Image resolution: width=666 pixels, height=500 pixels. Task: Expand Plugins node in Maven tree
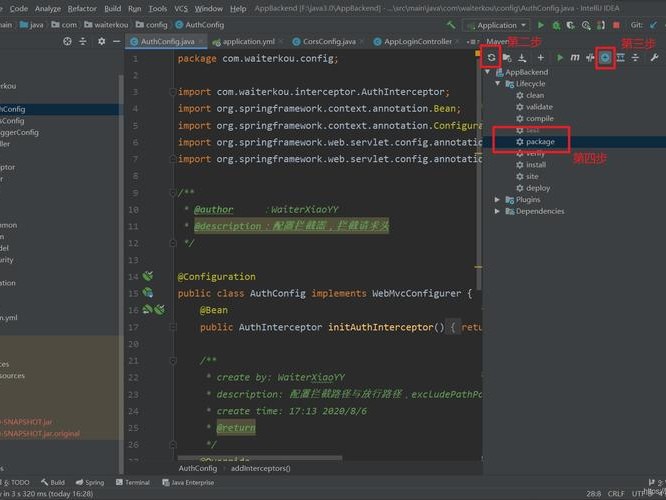(x=497, y=199)
